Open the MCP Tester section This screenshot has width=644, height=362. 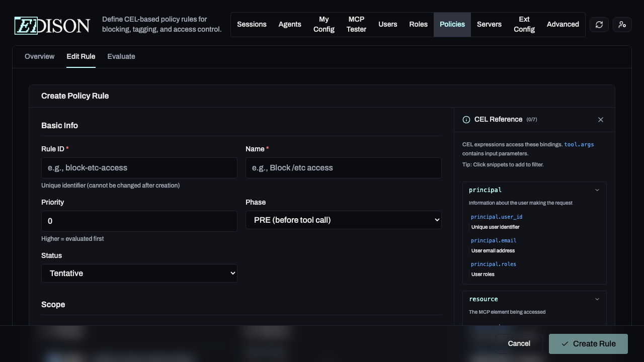coord(356,24)
